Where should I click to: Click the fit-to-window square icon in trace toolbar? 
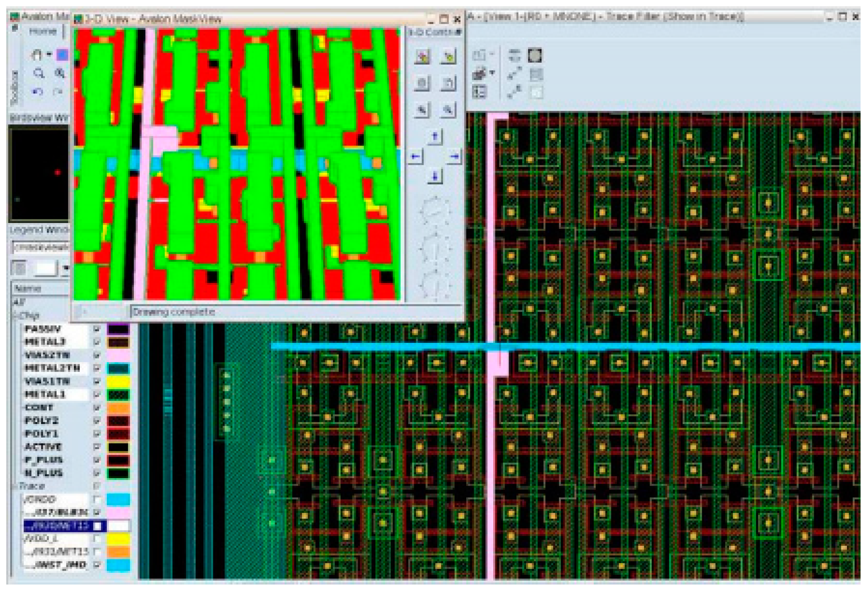point(535,55)
